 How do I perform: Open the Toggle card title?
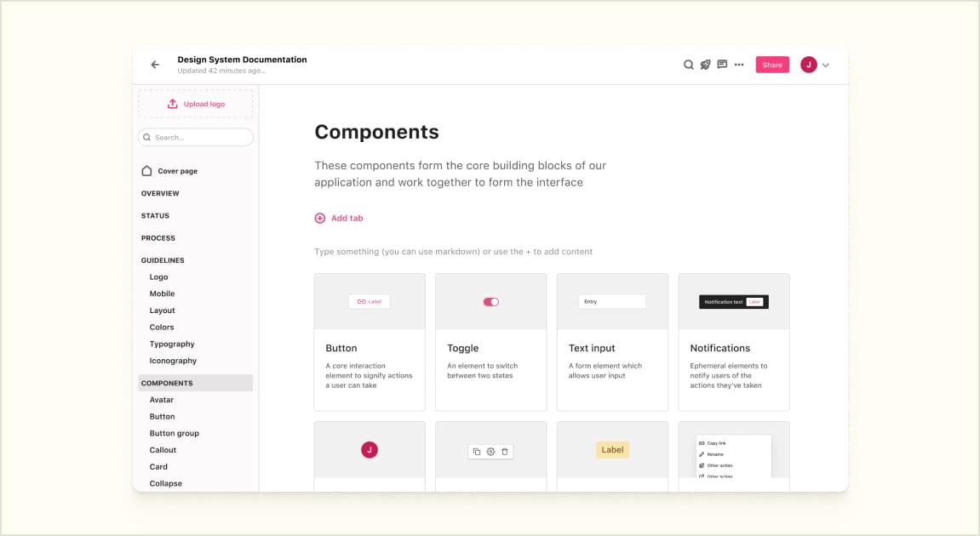(x=462, y=348)
